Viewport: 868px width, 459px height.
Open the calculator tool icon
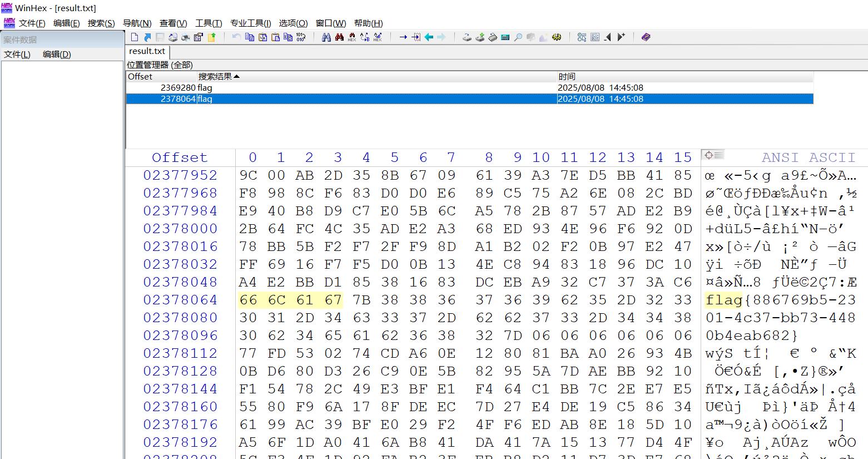coord(505,37)
